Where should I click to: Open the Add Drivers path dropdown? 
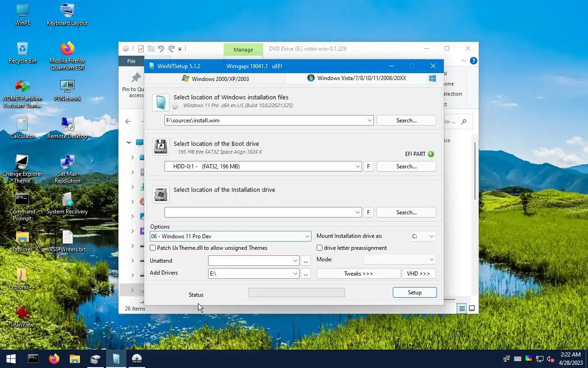pyautogui.click(x=295, y=274)
